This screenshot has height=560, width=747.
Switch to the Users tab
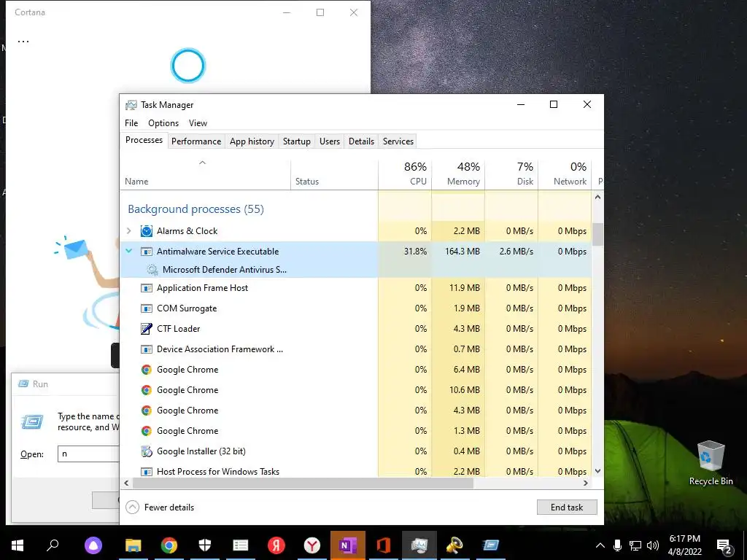pyautogui.click(x=330, y=141)
